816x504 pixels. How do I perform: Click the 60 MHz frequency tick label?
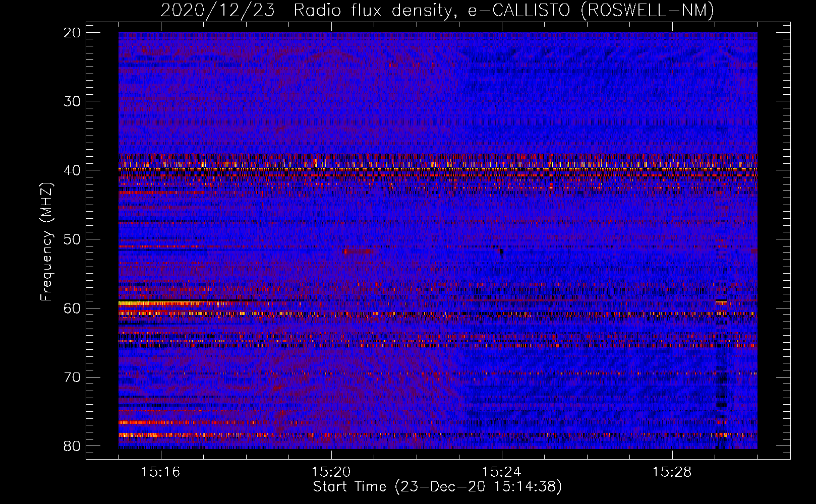point(73,308)
